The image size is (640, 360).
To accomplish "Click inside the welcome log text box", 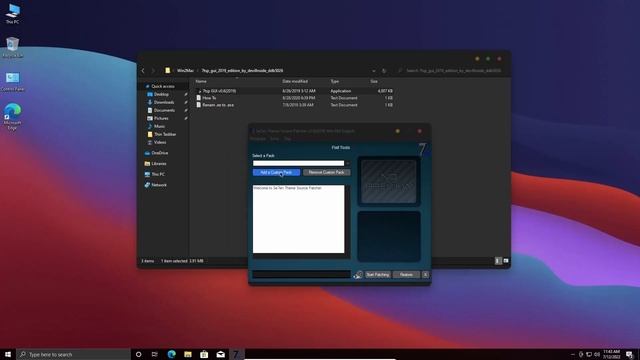I will point(298,219).
